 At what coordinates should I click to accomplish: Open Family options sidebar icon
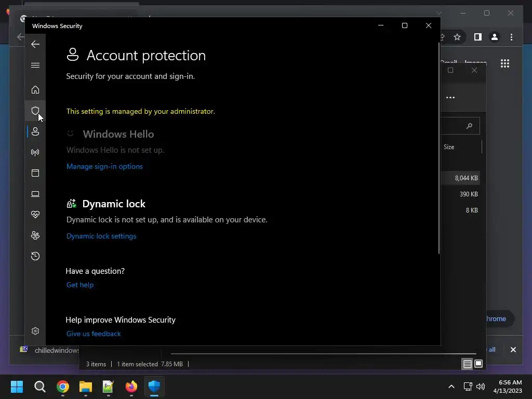[x=35, y=235]
